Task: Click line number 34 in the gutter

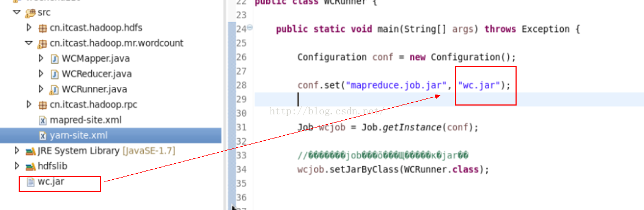Action: pyautogui.click(x=241, y=169)
